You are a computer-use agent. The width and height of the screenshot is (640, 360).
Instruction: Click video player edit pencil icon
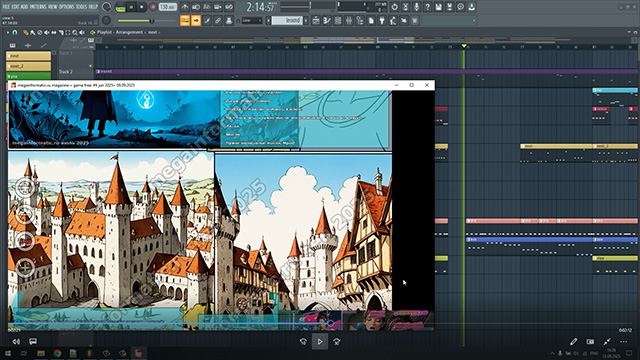(573, 342)
